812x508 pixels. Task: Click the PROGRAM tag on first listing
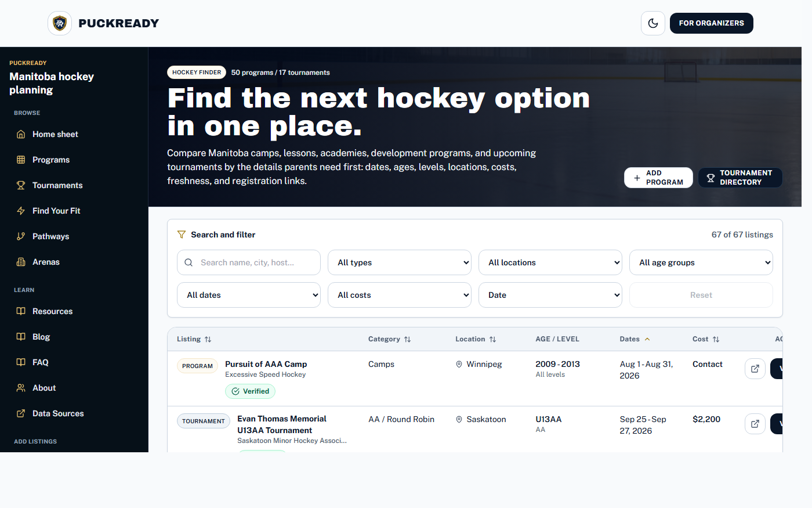[197, 366]
